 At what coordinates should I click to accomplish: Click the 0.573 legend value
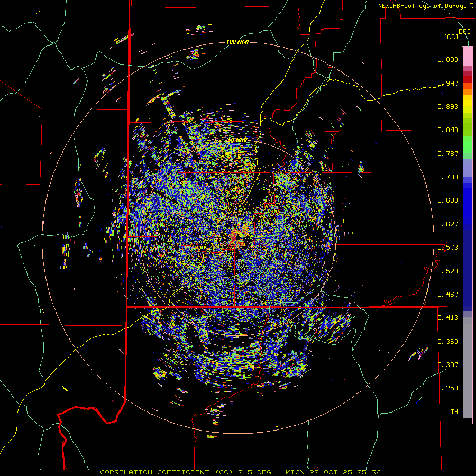[x=448, y=248]
